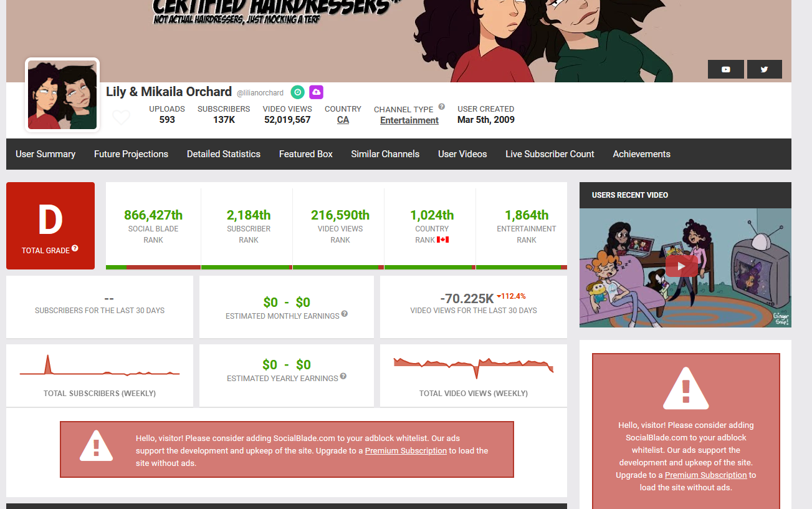Open the Achievements tab
Screen dimensions: 812x509
tap(641, 154)
